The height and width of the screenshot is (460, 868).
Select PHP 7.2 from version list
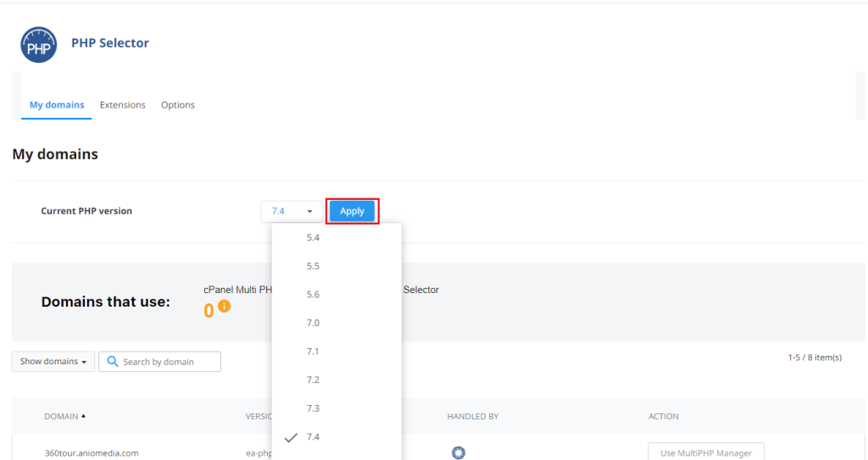tap(313, 380)
